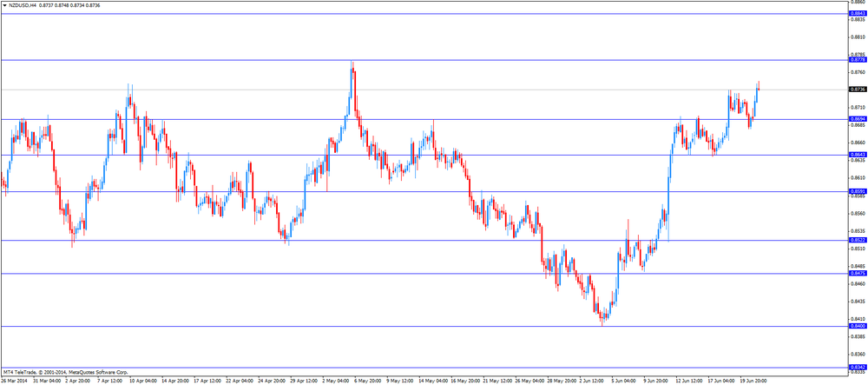868x385 pixels.
Task: Click the 14 Apr 20:00 time label
Action: (x=175, y=382)
